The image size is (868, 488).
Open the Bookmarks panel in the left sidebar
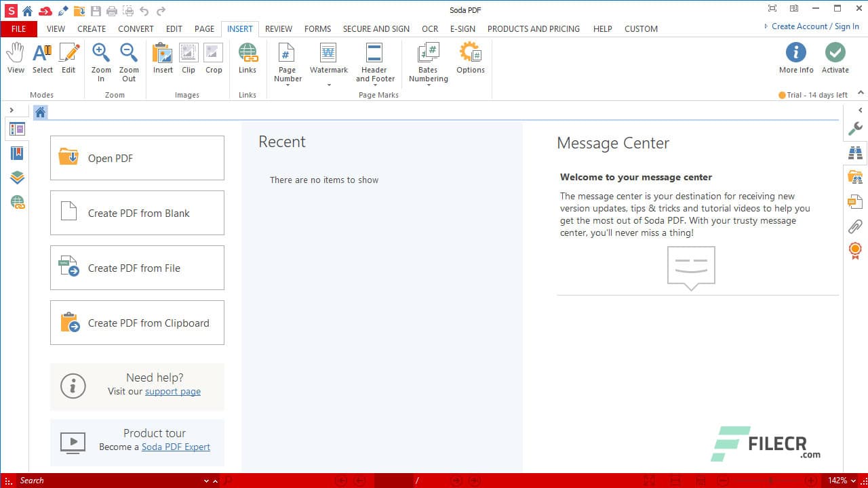[16, 154]
